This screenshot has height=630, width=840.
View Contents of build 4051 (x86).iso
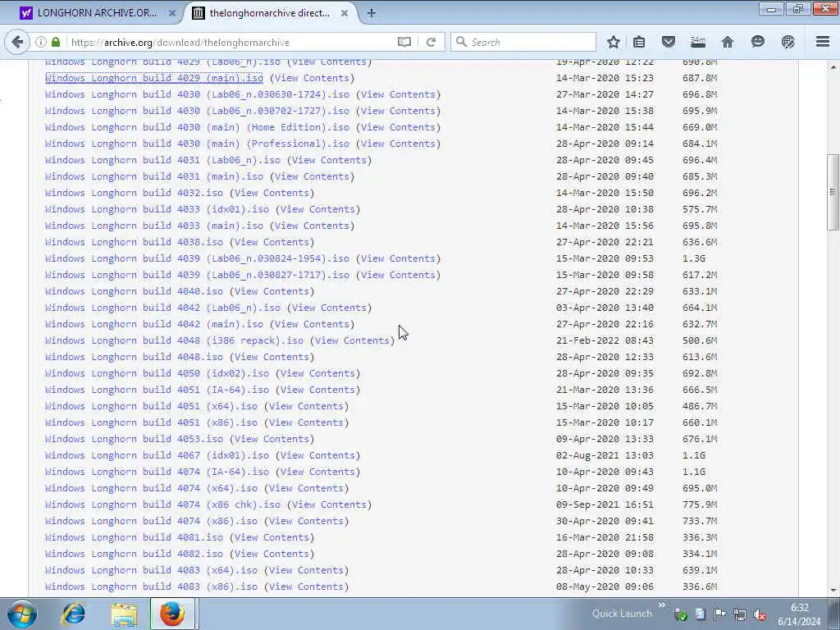[306, 422]
